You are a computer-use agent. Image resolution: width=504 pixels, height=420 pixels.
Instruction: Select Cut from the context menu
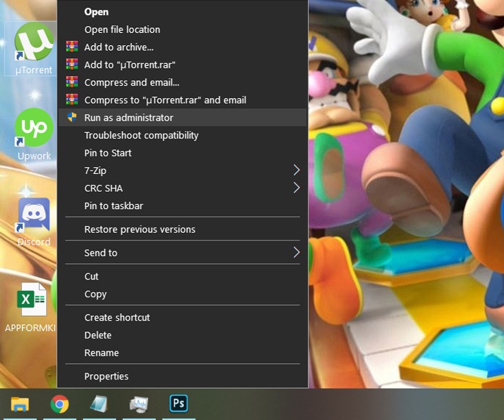(182, 276)
